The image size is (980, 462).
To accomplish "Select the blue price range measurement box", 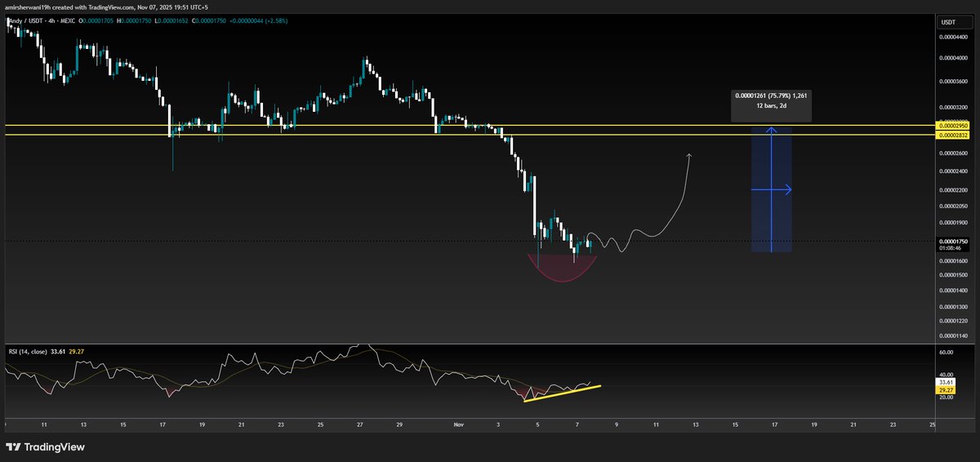I will click(771, 189).
